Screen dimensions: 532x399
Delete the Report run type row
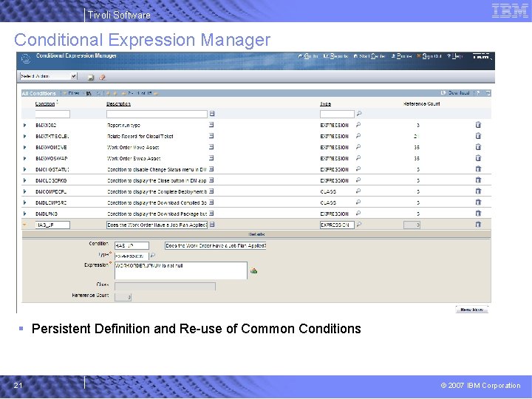[x=478, y=125]
